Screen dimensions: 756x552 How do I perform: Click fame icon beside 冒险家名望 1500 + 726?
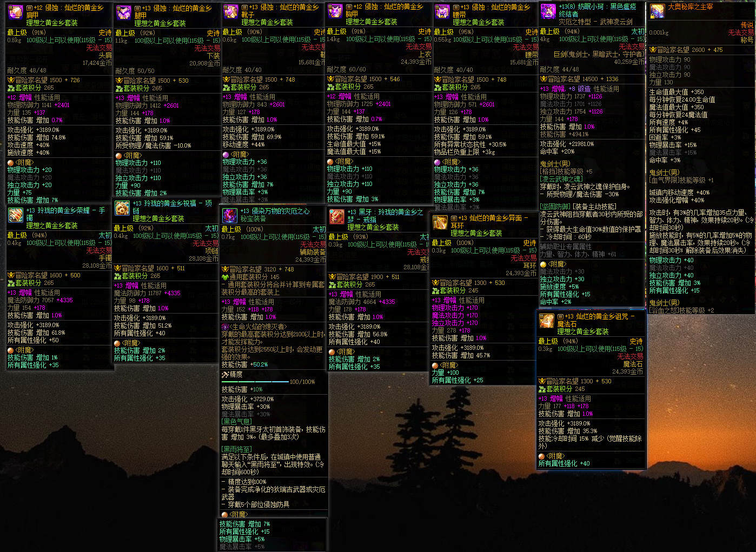(x=11, y=79)
